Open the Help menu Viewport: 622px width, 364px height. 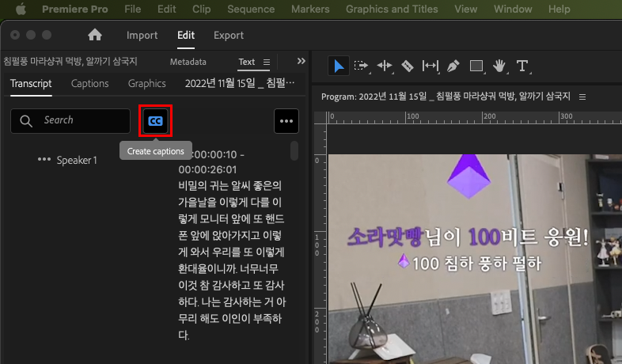pos(559,9)
